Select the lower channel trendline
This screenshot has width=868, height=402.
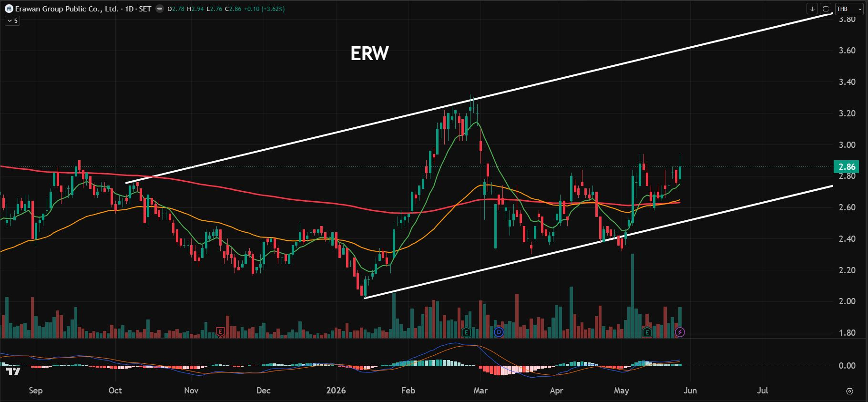coord(598,242)
